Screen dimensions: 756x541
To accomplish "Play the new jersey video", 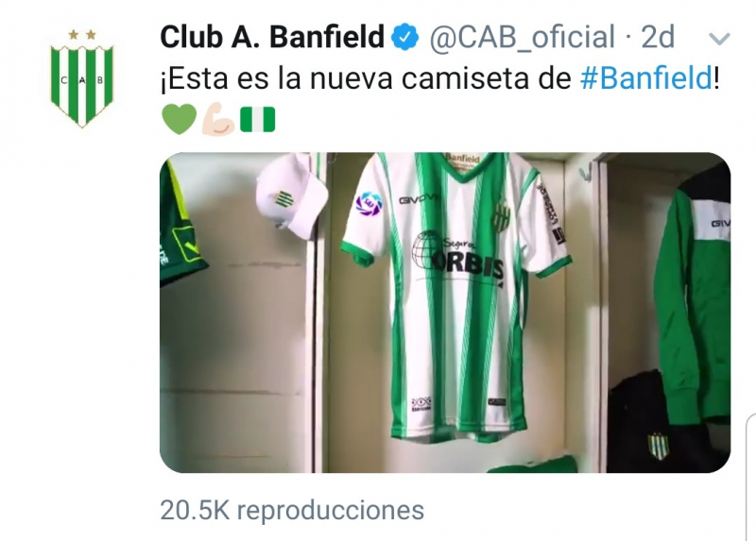I will [445, 313].
